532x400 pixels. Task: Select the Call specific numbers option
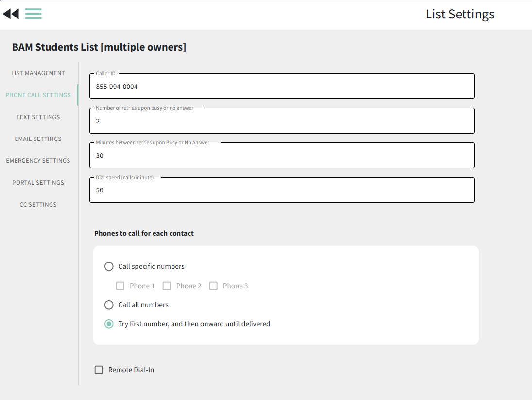109,266
